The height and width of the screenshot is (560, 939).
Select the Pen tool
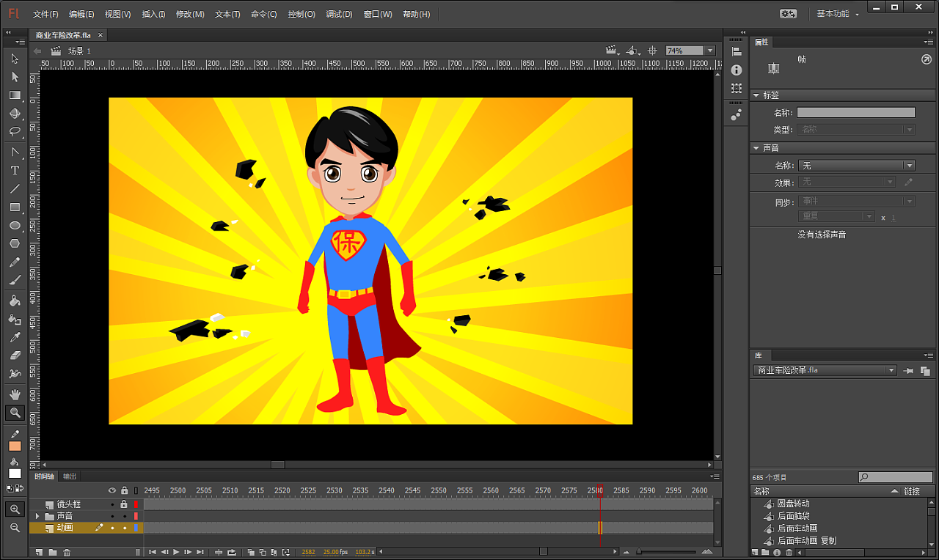tap(15, 152)
